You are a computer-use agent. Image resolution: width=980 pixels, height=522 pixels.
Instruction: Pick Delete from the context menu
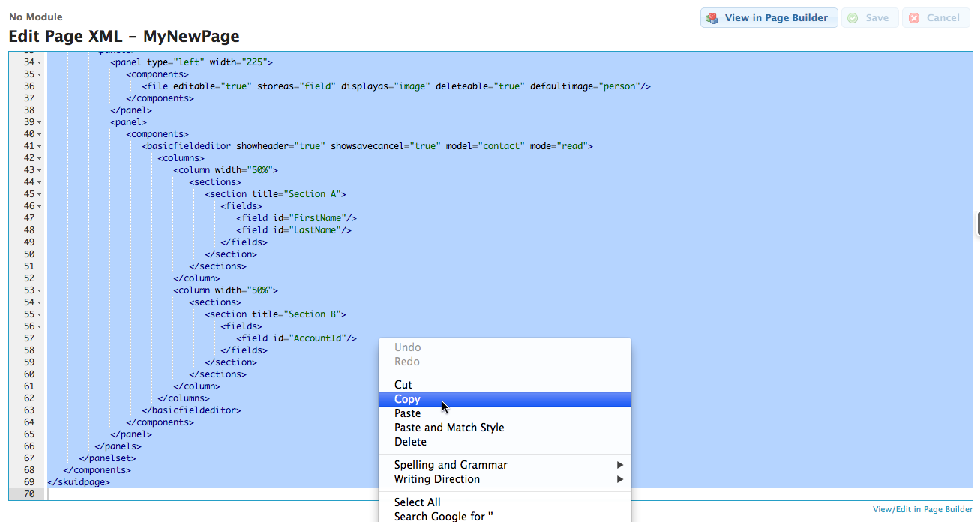pyautogui.click(x=410, y=442)
